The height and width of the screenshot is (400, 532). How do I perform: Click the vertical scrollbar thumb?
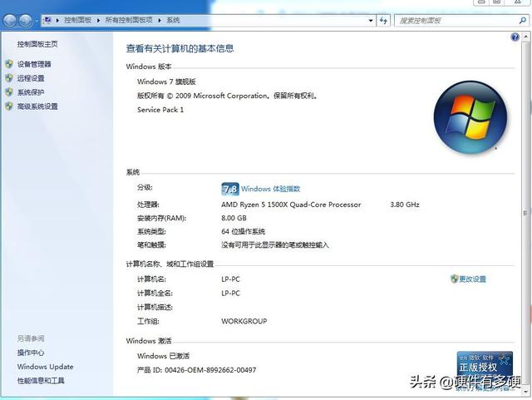[x=526, y=213]
